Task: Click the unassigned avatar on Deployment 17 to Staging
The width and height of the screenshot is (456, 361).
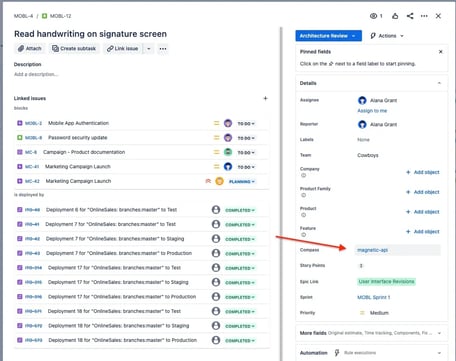Action: click(x=216, y=282)
